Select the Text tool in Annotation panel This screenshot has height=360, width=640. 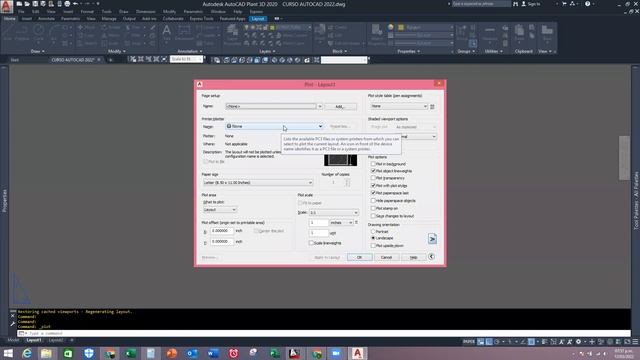[x=167, y=33]
